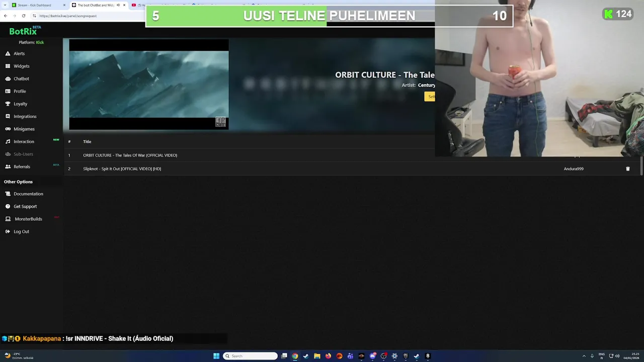Click the browser back arrow
This screenshot has width=644, height=362.
(x=6, y=16)
